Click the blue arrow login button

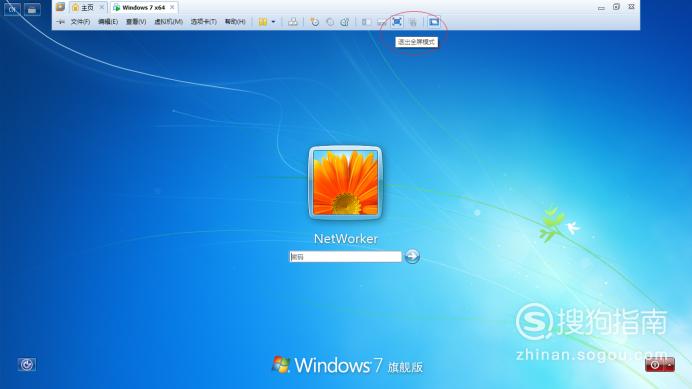click(412, 256)
